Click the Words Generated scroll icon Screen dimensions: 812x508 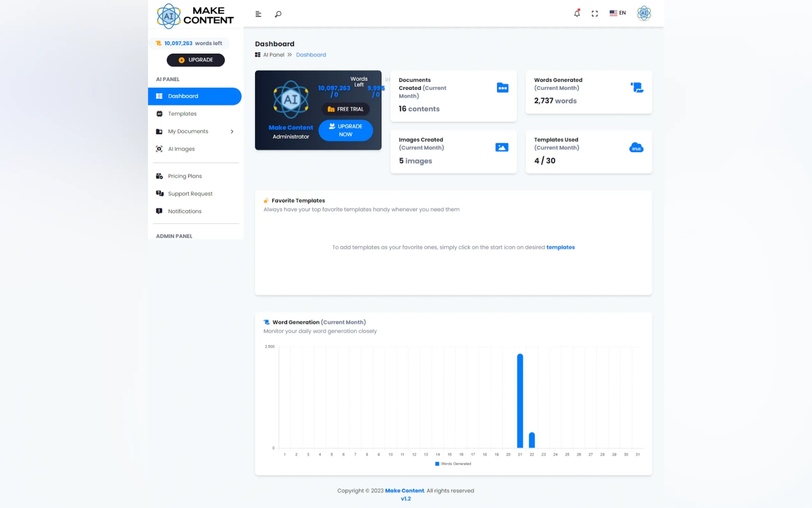637,87
